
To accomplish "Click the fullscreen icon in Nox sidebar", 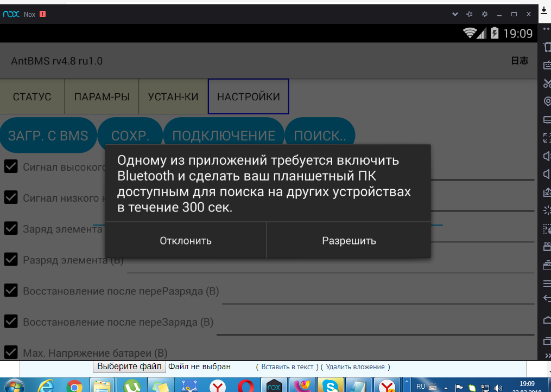I will [x=547, y=137].
